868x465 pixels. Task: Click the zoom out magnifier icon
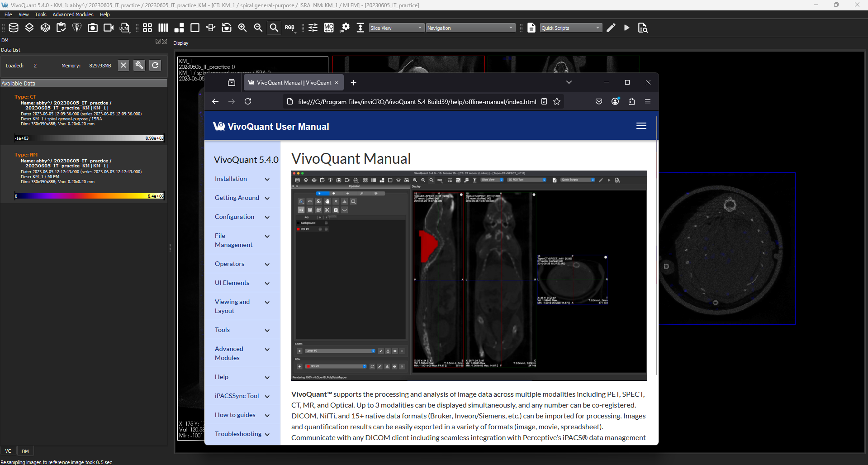click(258, 28)
